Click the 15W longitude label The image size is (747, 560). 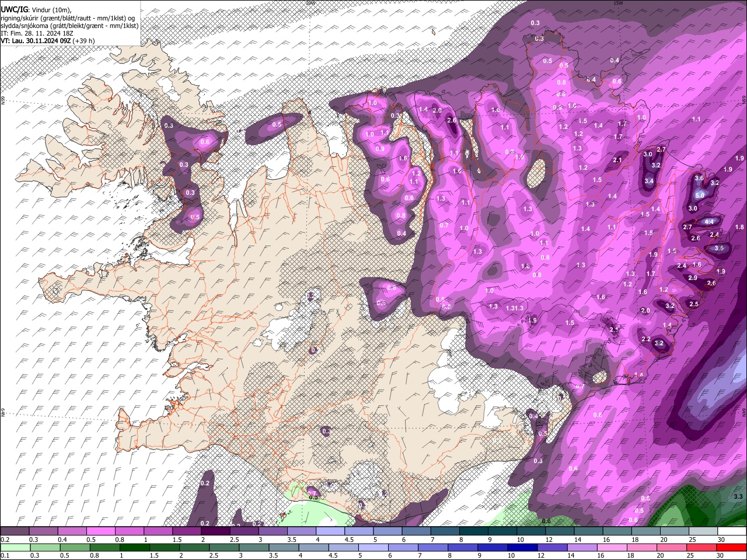(618, 3)
